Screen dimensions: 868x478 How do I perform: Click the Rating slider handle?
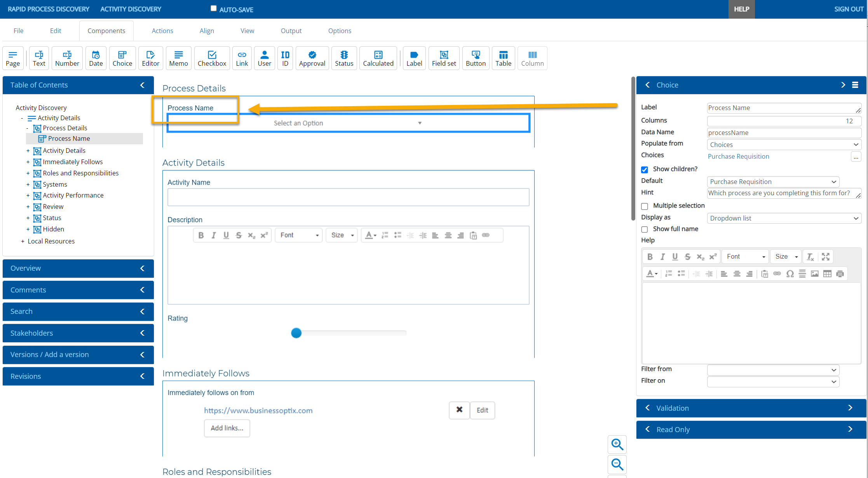[296, 333]
